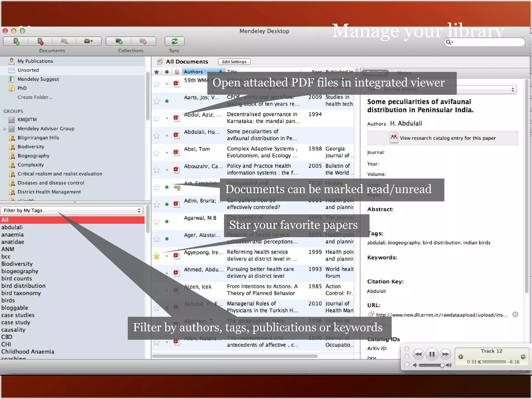Viewport: 532px width, 399px height.
Task: Pause Track 12 in the player
Action: 432,354
